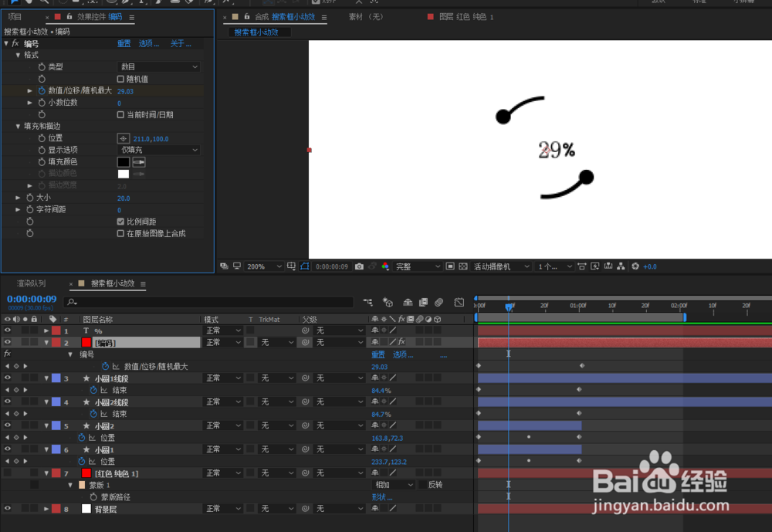Uncheck the 比例间距 checkbox
Screen dimensions: 772x532
point(120,222)
